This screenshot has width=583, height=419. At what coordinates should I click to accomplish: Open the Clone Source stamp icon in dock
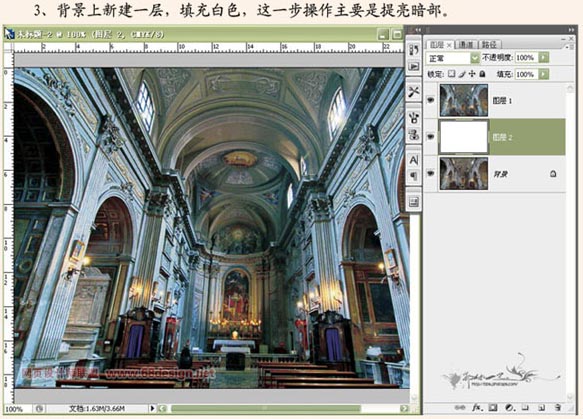coord(413,135)
